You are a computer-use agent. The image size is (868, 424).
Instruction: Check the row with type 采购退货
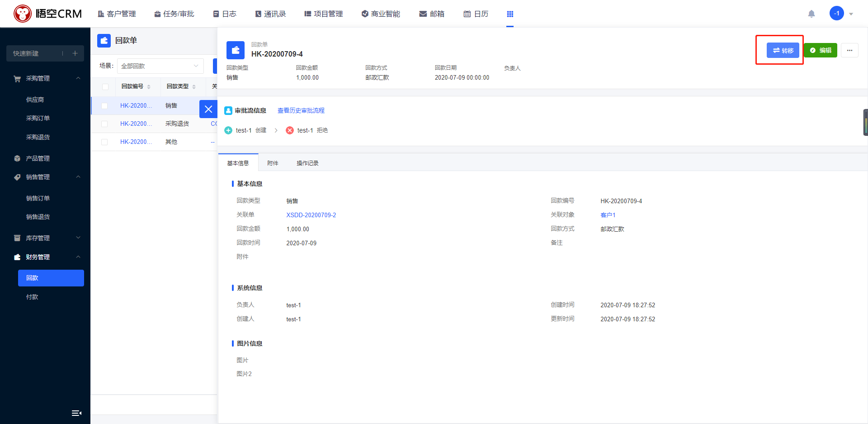(104, 124)
